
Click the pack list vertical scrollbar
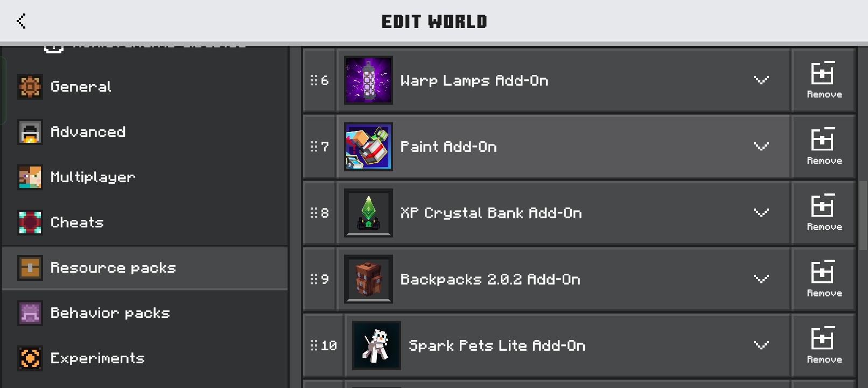(x=863, y=216)
